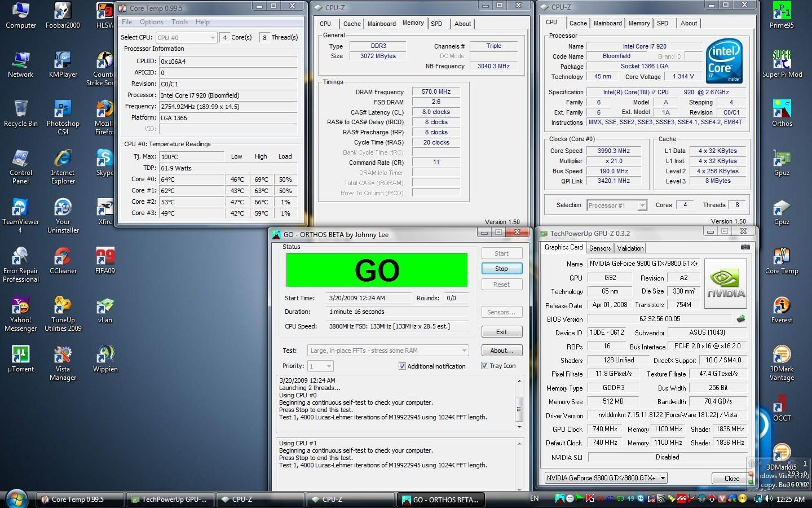Open OCCT desktop shortcut
The width and height of the screenshot is (812, 508).
point(782,408)
